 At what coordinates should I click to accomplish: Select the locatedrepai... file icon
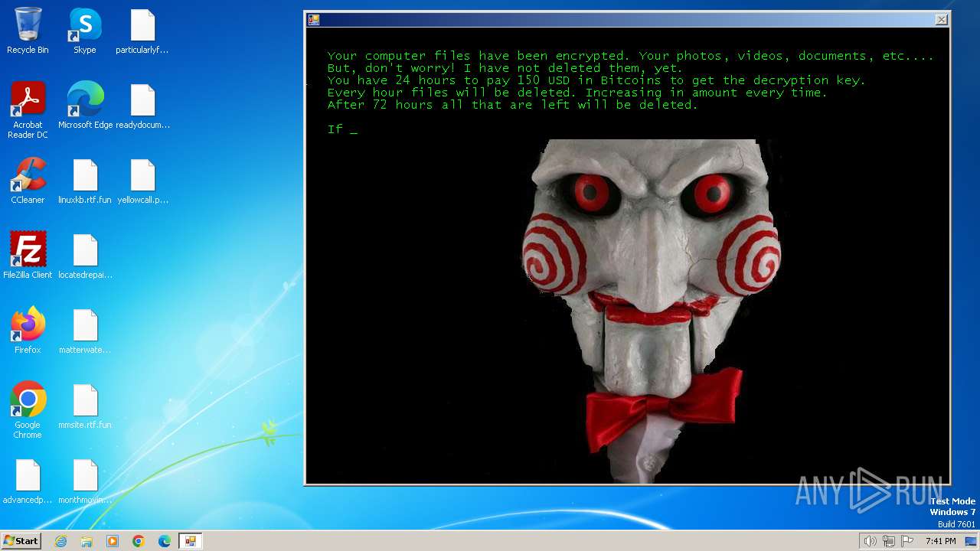pyautogui.click(x=85, y=256)
